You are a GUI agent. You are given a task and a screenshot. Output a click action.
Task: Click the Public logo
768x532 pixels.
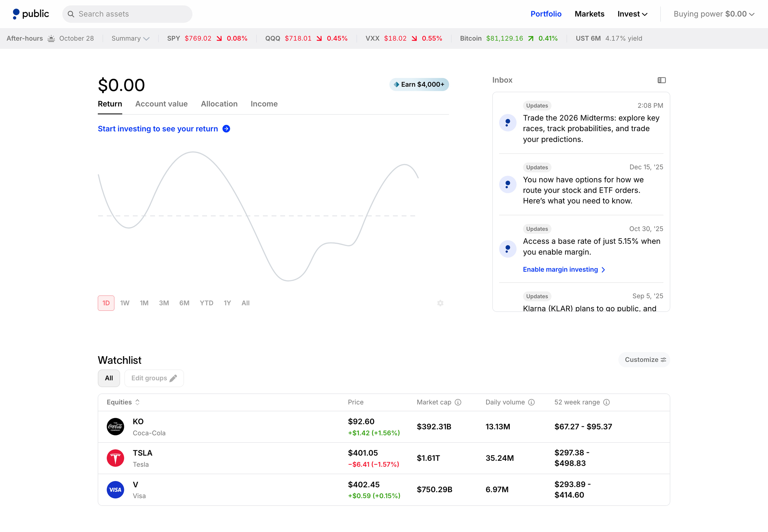pos(30,14)
